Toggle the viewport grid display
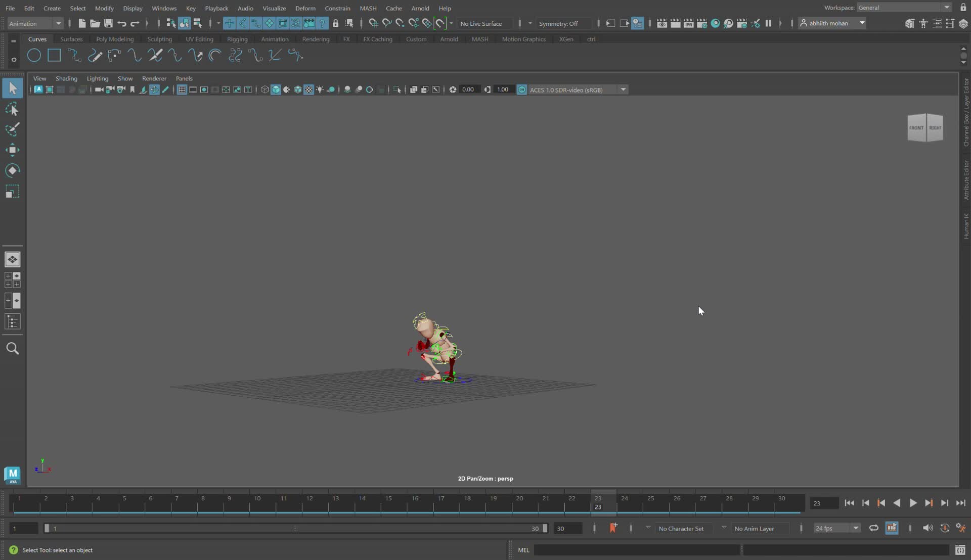The image size is (971, 560). pyautogui.click(x=182, y=89)
